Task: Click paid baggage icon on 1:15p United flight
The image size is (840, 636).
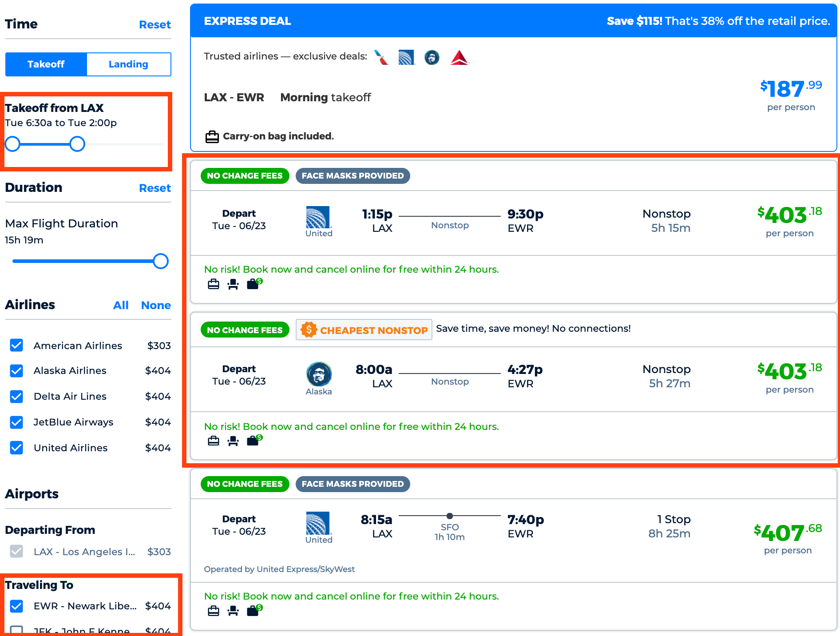Action: point(254,283)
